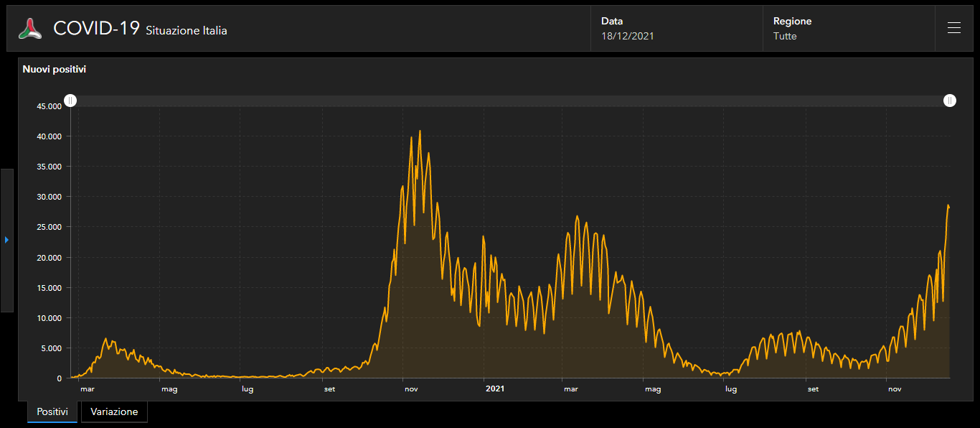Click the 45.000 y-axis label
The width and height of the screenshot is (980, 428).
(50, 106)
